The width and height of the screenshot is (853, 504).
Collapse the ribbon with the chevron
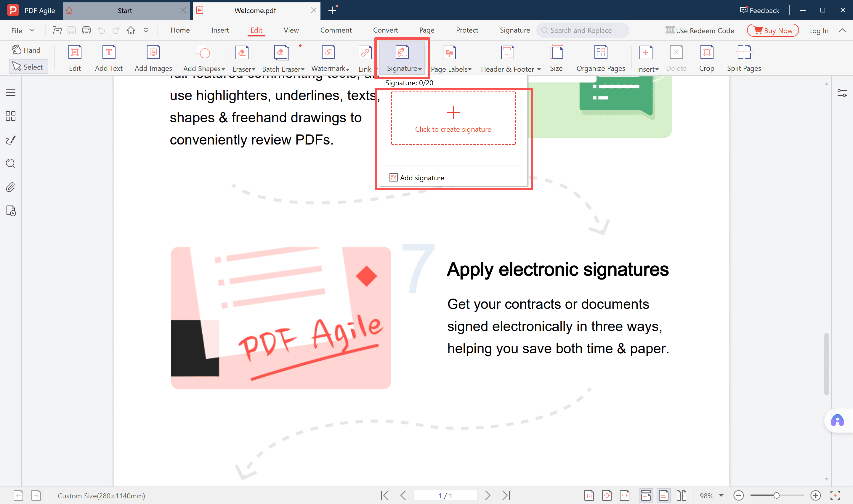click(842, 30)
